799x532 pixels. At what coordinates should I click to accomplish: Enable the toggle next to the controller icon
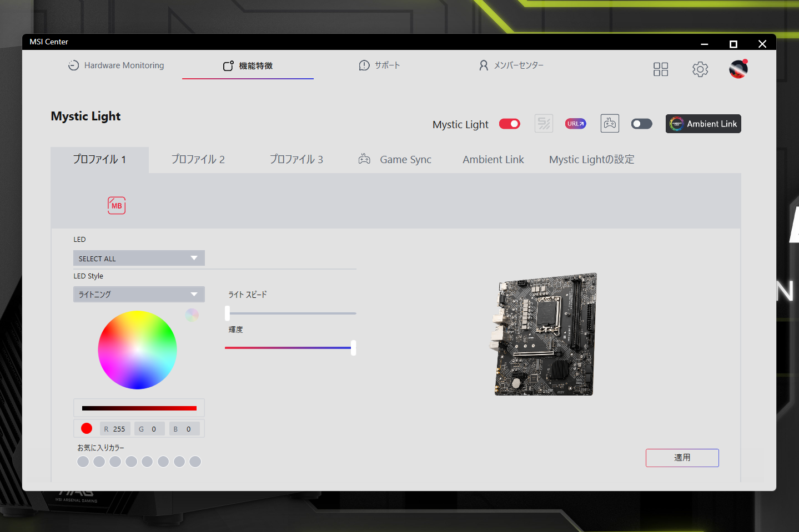641,123
